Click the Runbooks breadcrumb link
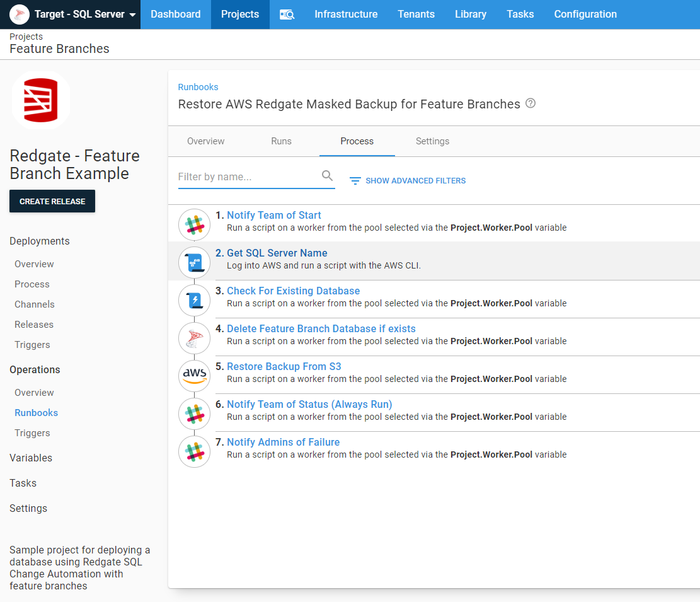The height and width of the screenshot is (602, 700). (198, 87)
